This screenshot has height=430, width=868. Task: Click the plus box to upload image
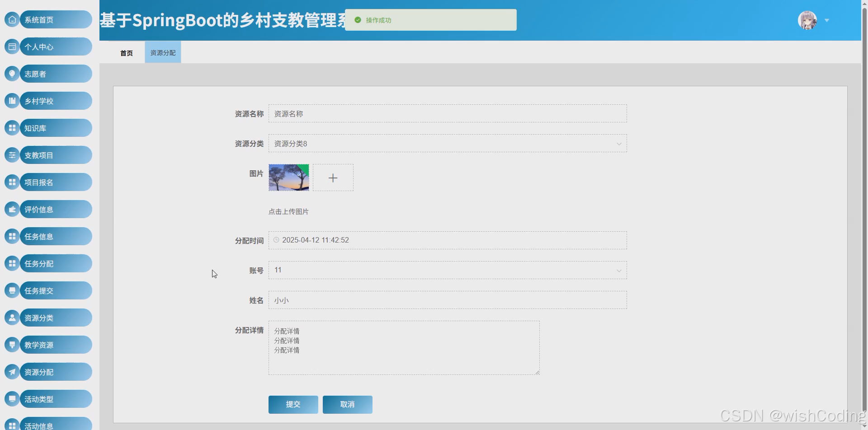point(333,178)
